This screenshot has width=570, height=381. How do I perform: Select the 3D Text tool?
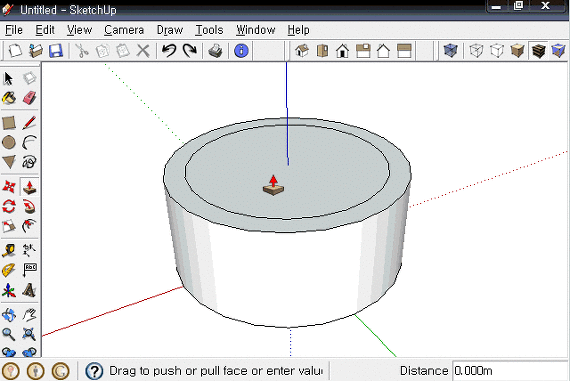pos(29,290)
